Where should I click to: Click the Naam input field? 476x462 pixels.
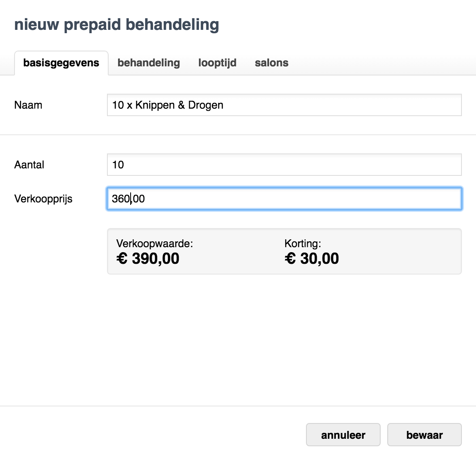tap(284, 105)
